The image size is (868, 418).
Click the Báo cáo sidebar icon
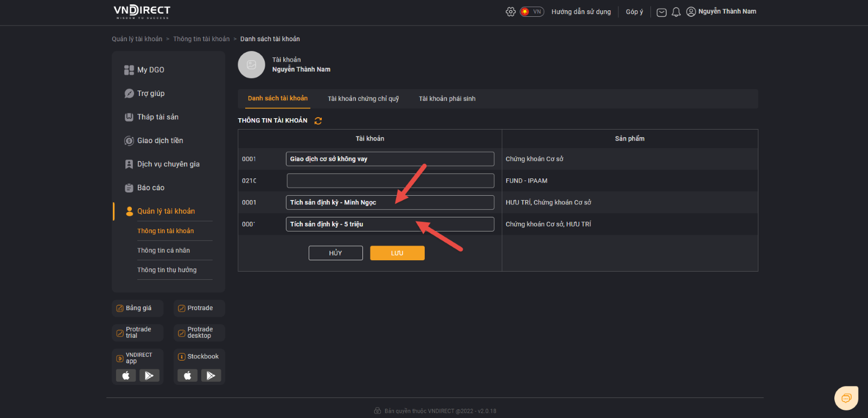(x=129, y=188)
